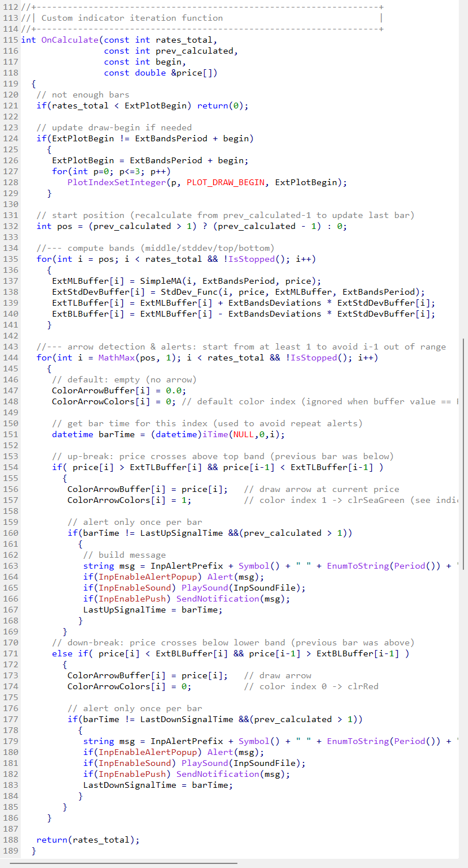This screenshot has height=868, width=468.
Task: Click line number 135 in the gutter
Action: (10, 259)
